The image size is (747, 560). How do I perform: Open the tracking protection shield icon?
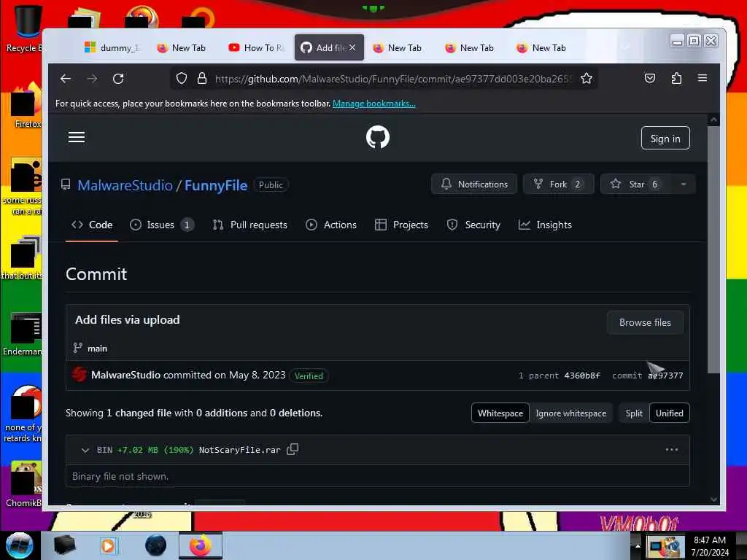182,79
